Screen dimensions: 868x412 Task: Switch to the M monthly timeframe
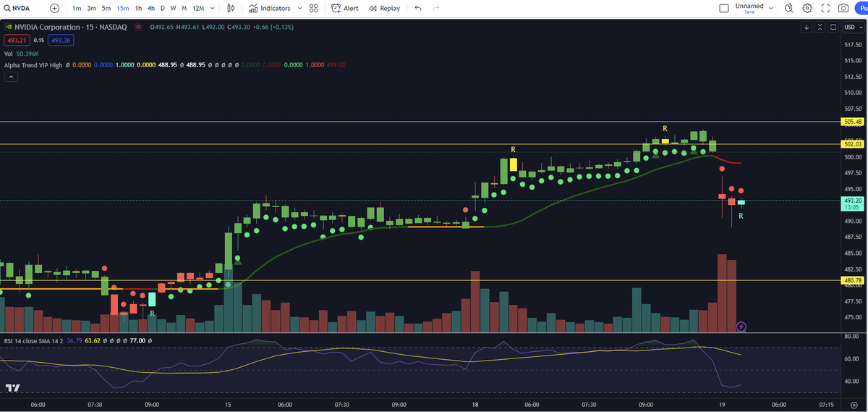pos(184,8)
